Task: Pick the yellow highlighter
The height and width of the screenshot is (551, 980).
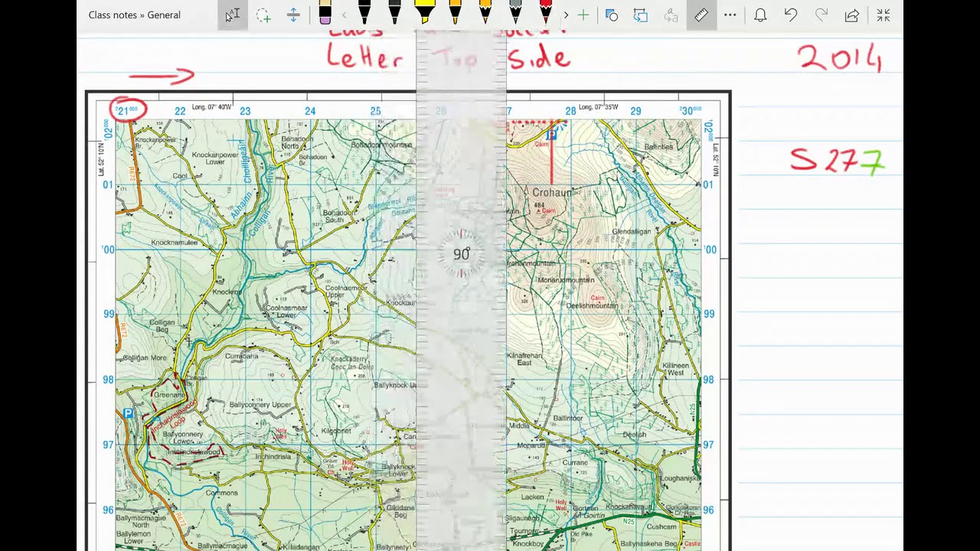Action: (x=425, y=11)
